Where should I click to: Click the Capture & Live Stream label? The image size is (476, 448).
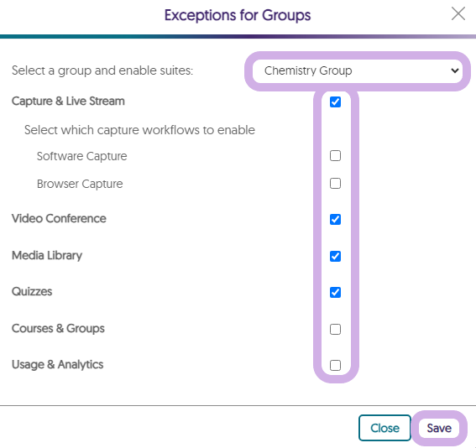(x=68, y=101)
